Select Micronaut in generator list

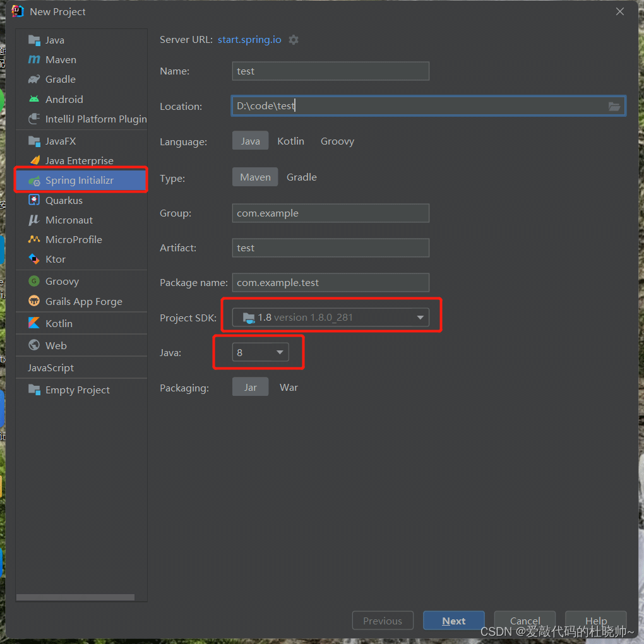click(81, 220)
